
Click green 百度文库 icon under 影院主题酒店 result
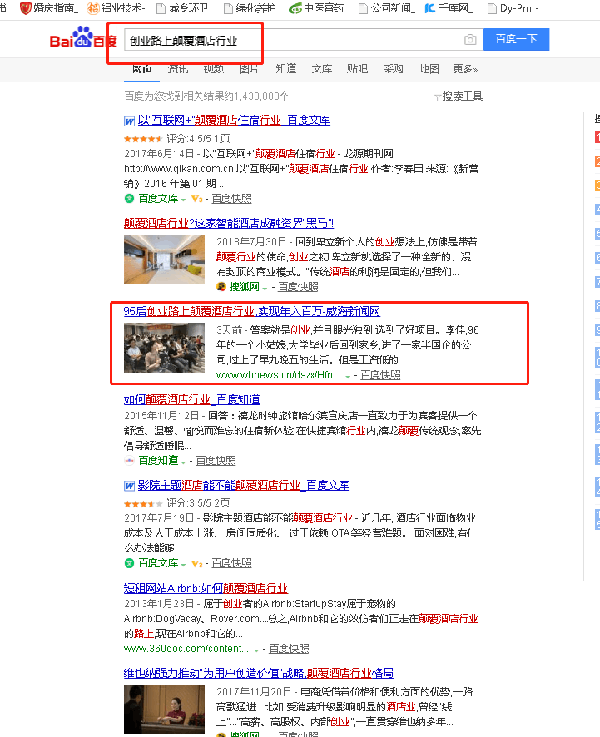[129, 563]
